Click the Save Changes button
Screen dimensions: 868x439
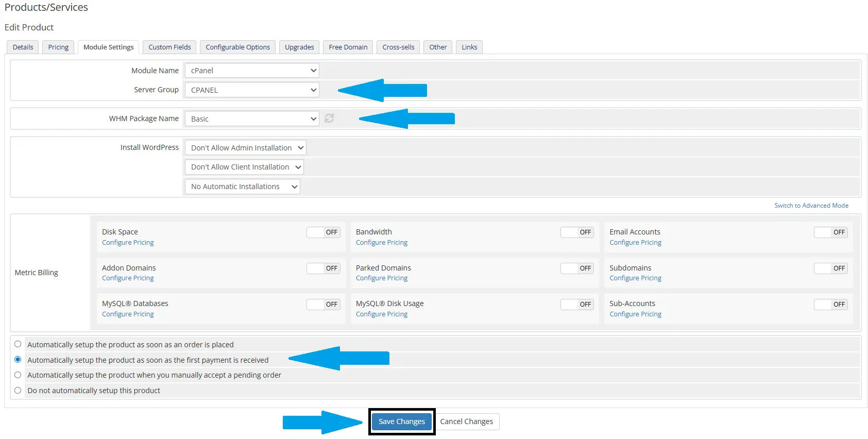401,421
